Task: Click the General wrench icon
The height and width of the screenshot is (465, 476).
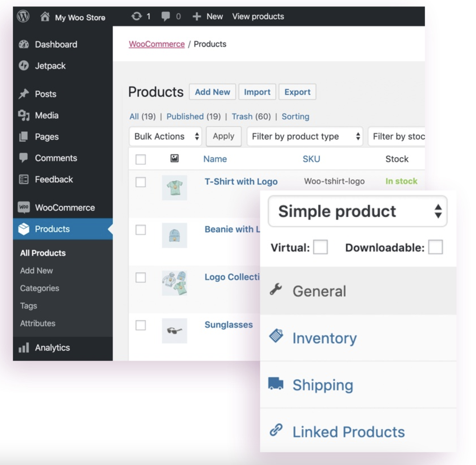Action: 276,290
